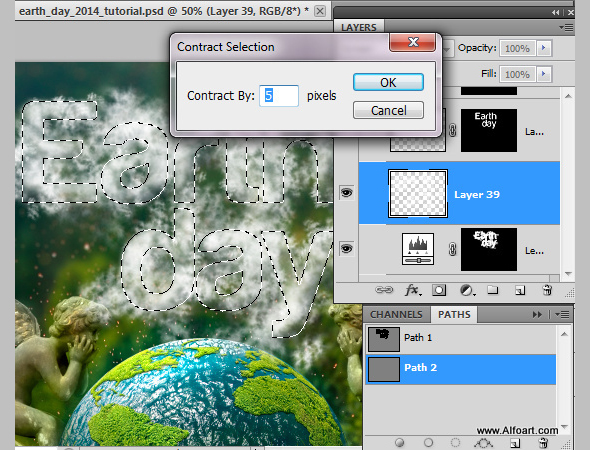
Task: Click Cancel in Contract Selection dialog
Action: pos(388,110)
